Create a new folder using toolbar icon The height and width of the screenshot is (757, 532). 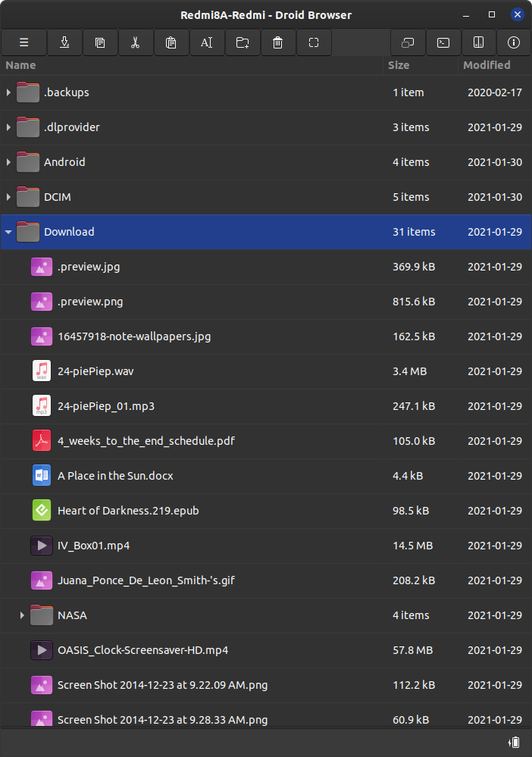[x=243, y=42]
